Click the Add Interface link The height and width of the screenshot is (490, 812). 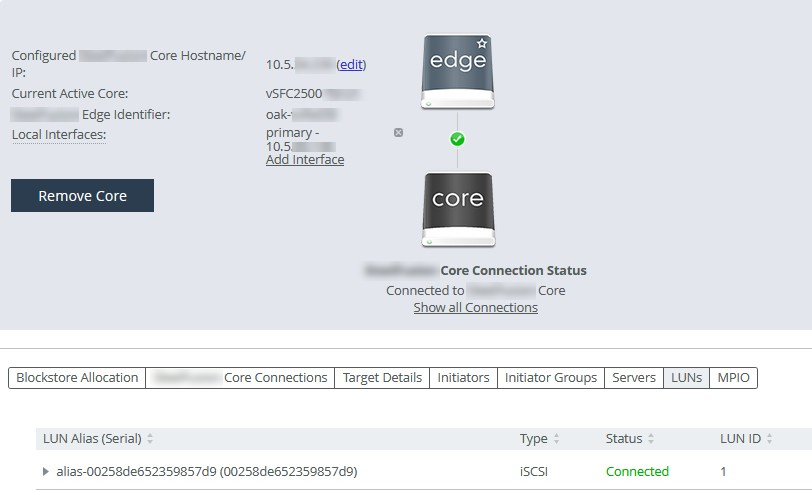(x=305, y=160)
